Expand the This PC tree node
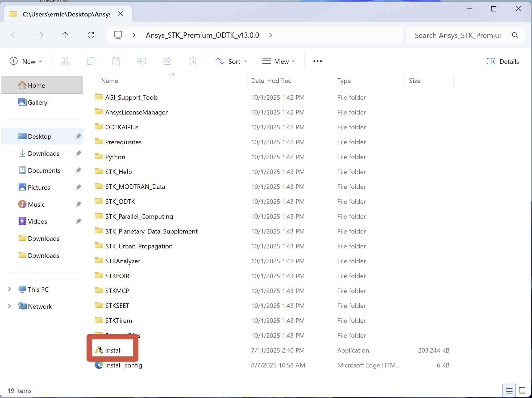 [x=10, y=289]
